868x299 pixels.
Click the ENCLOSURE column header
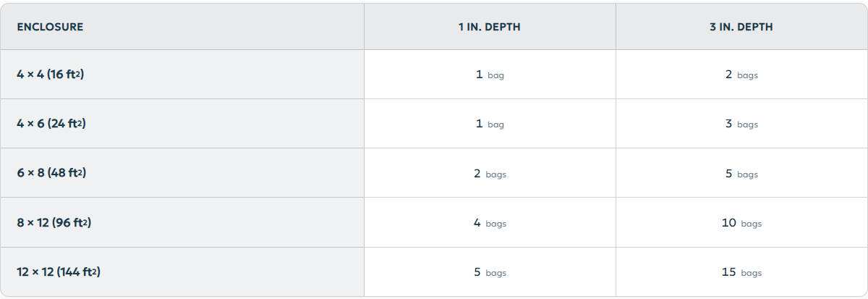click(50, 28)
